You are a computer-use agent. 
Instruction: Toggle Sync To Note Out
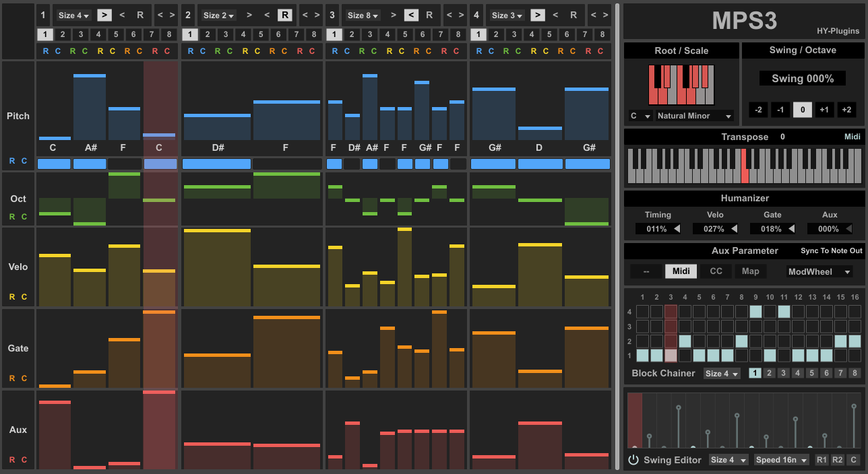click(831, 250)
